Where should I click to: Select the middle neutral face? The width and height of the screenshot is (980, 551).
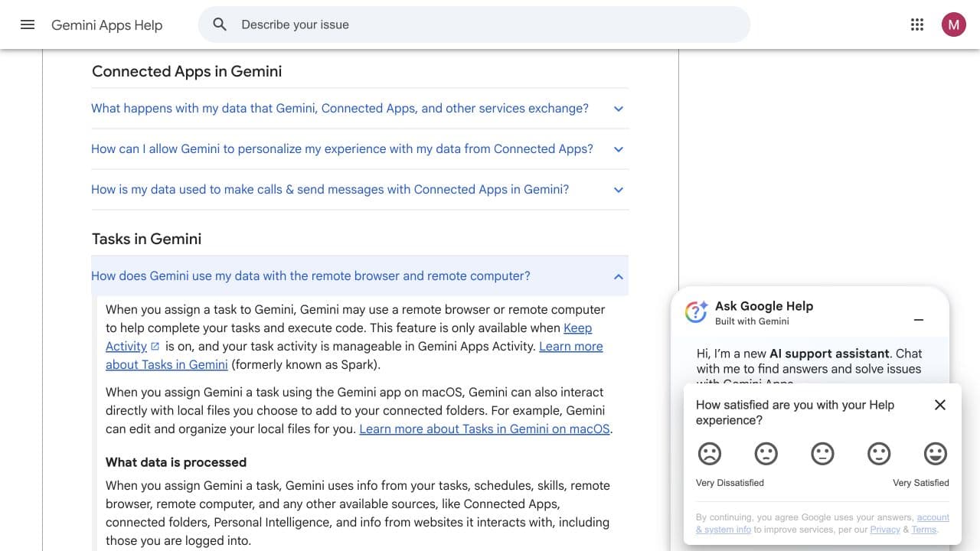pos(822,454)
